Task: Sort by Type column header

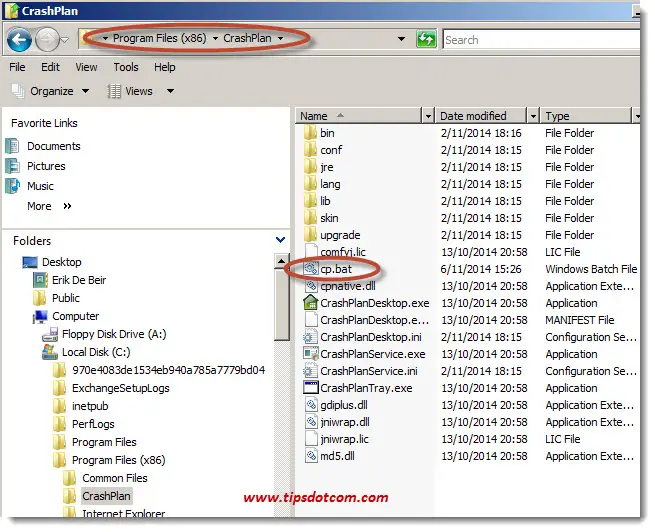Action: coord(585,116)
